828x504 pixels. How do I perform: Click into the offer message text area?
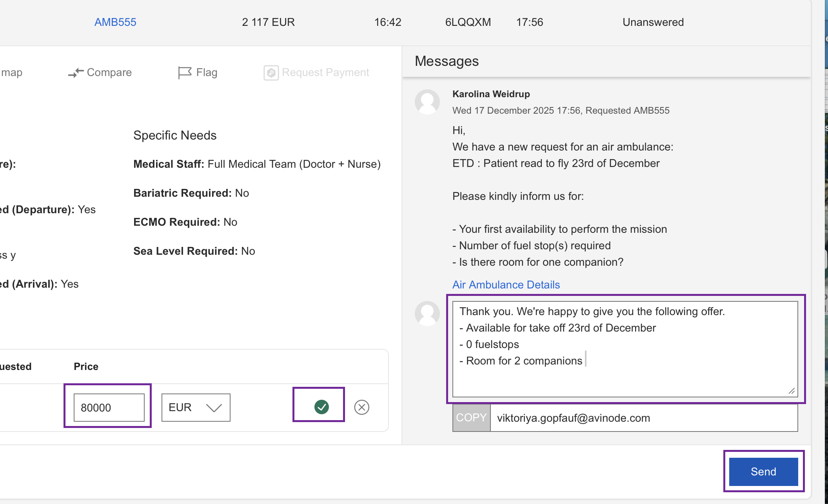pos(625,349)
